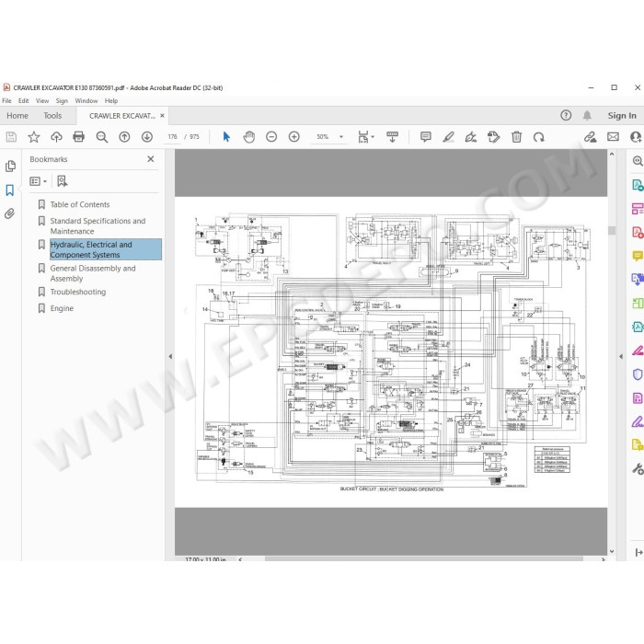
Task: Click the Sign In button
Action: (x=622, y=116)
